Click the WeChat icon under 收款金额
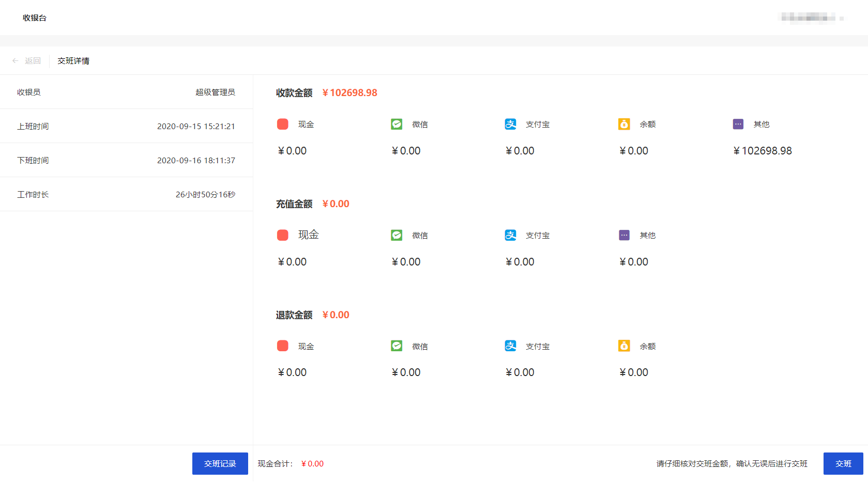Viewport: 868px width, 484px height. point(397,124)
